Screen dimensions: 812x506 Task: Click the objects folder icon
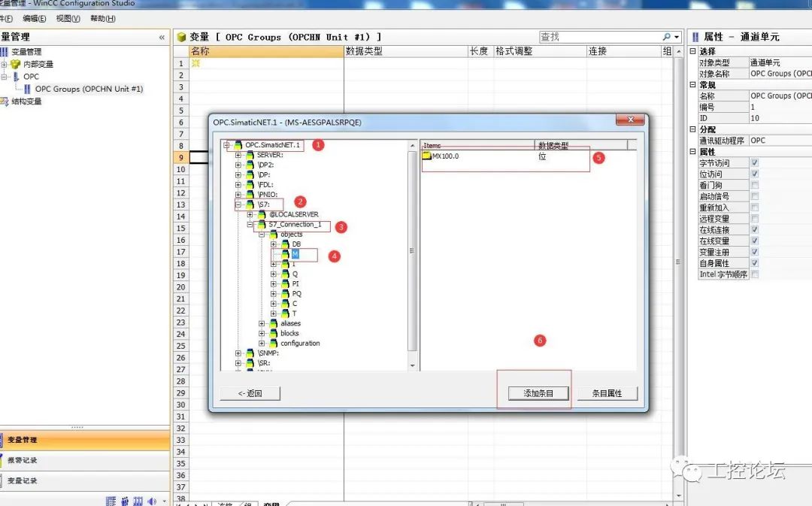(x=274, y=234)
